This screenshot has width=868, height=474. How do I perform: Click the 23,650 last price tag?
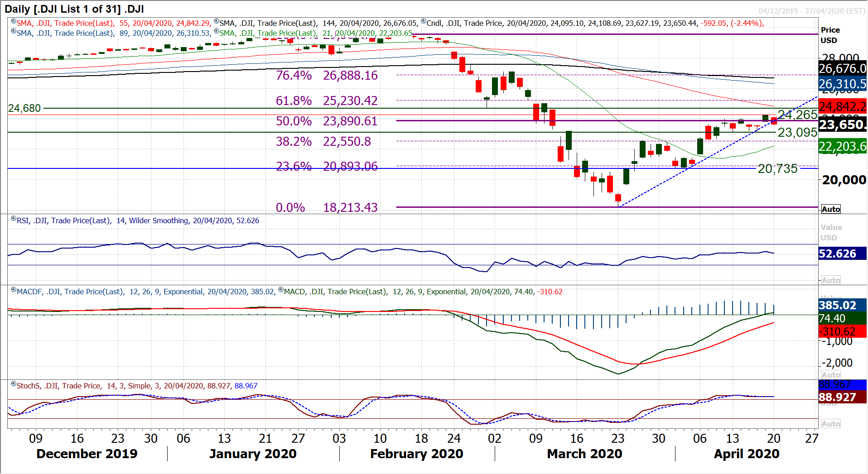843,124
